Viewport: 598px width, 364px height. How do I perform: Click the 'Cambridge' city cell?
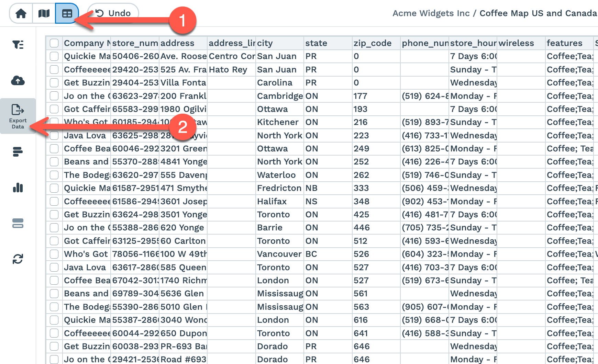280,96
